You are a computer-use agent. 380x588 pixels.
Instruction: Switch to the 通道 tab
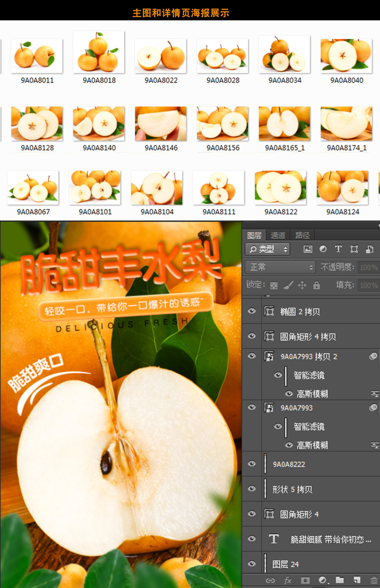tap(278, 235)
